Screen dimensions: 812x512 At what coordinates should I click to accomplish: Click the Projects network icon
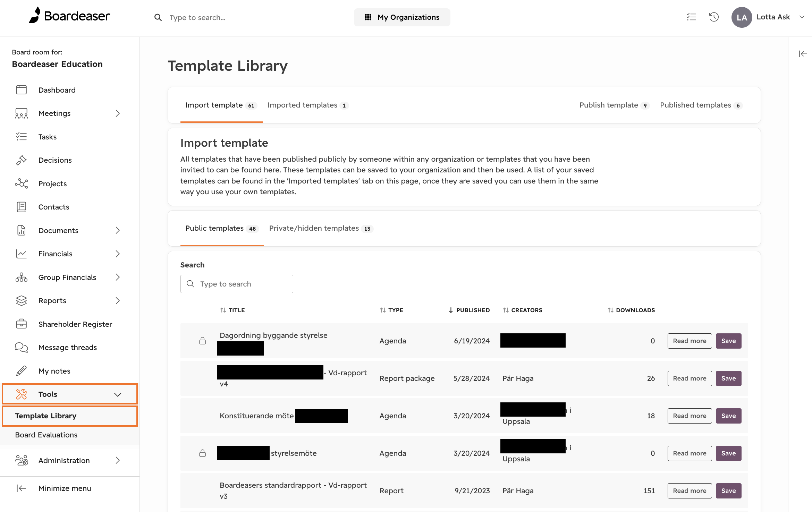(x=22, y=184)
